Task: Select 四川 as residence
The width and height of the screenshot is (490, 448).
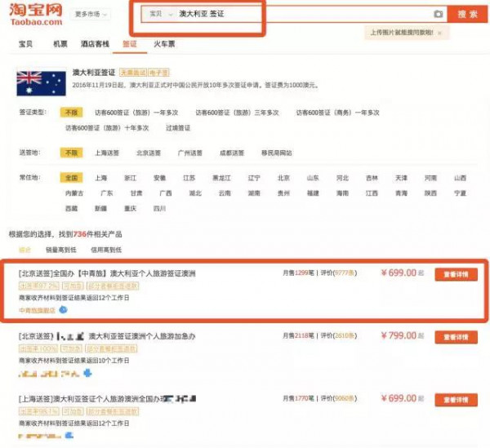Action: point(160,209)
